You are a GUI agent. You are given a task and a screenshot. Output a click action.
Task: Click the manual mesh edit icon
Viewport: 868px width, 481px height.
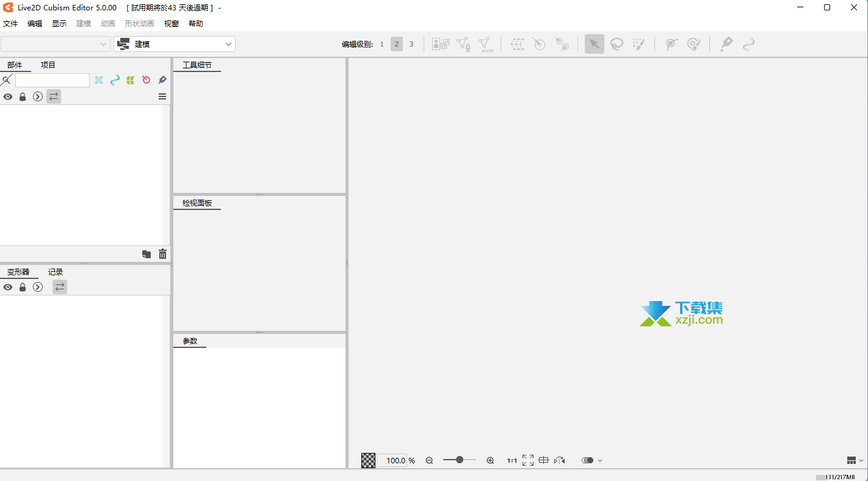(463, 44)
